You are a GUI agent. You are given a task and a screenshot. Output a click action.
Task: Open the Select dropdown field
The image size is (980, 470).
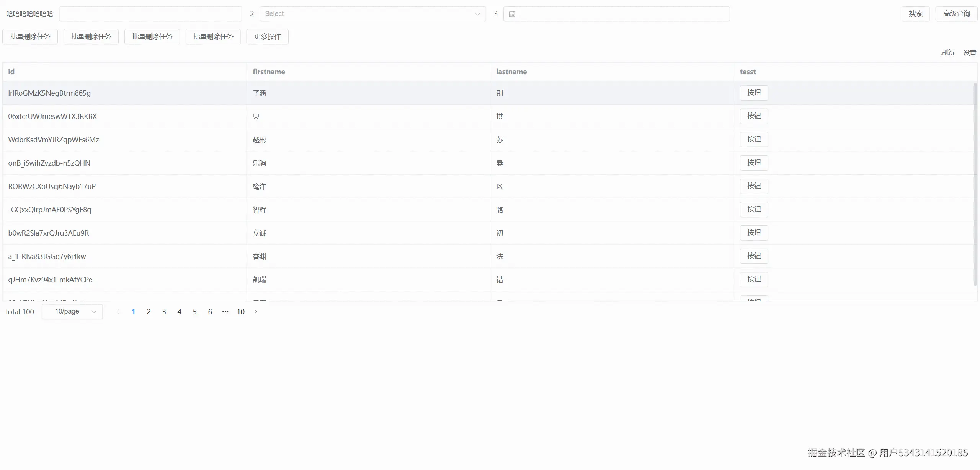pyautogui.click(x=372, y=14)
